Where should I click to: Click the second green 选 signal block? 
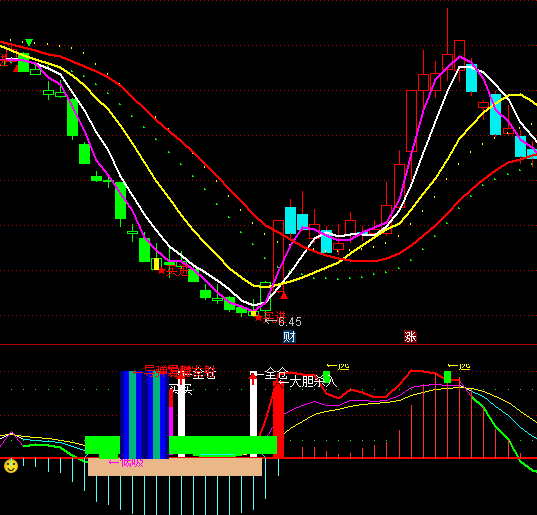point(447,377)
